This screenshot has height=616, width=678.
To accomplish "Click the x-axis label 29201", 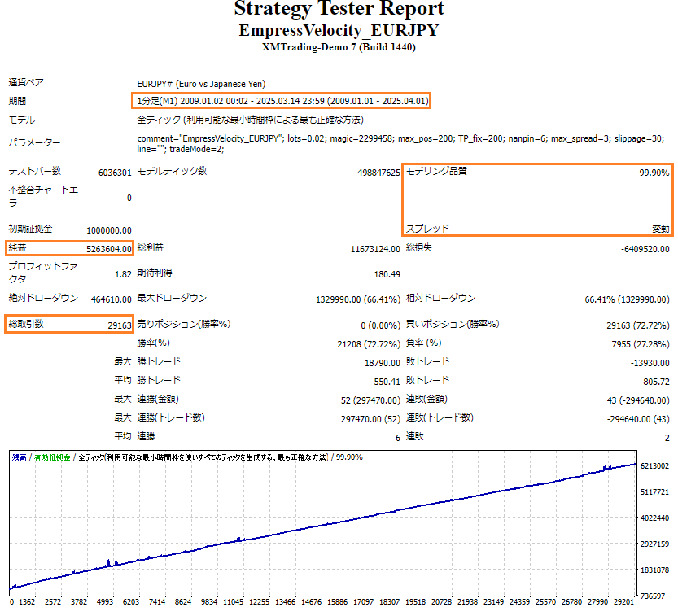I will coord(623,601).
